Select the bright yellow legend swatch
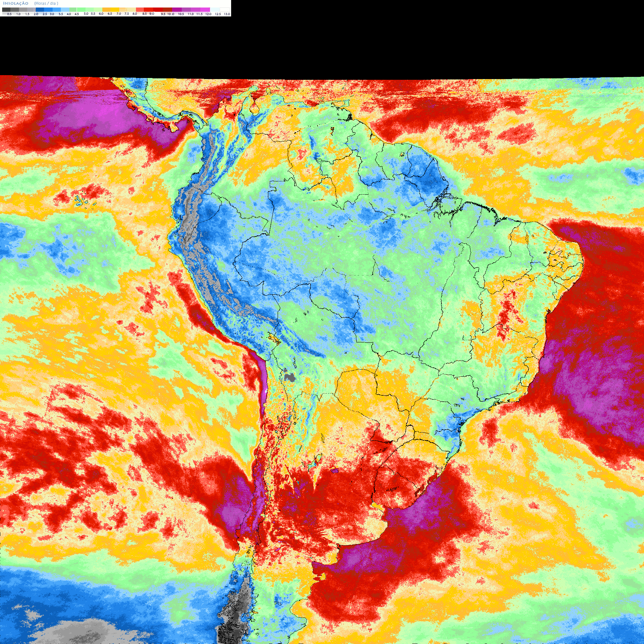Viewport: 644px width, 644px height. click(x=115, y=10)
